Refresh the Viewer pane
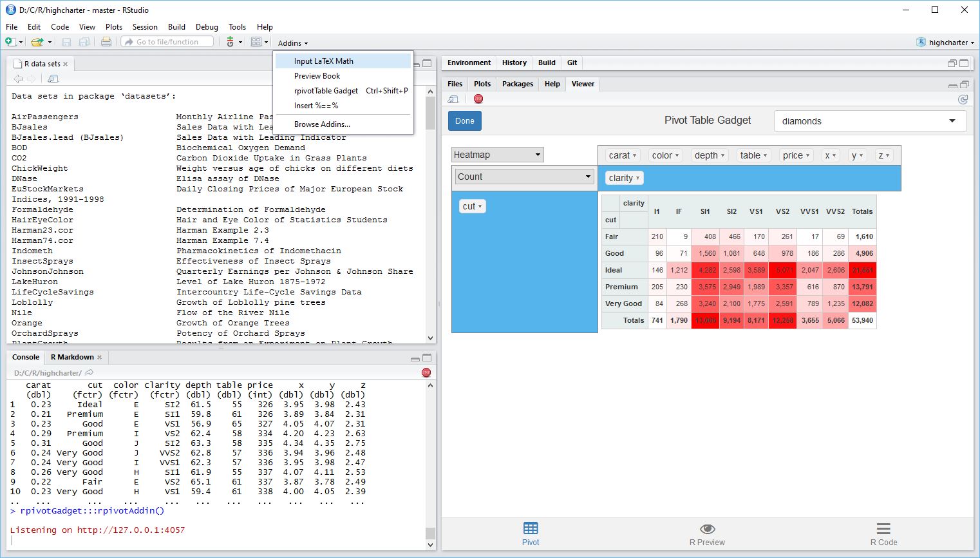Screen dimensions: 980x558 (963, 99)
